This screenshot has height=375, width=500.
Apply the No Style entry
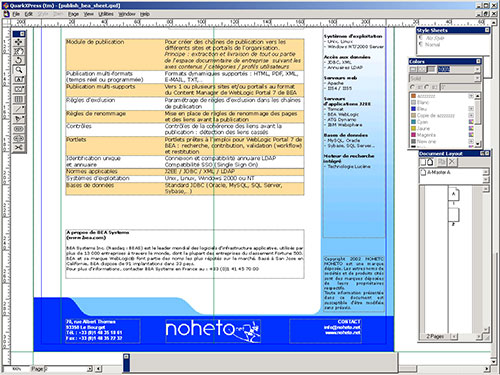click(435, 38)
